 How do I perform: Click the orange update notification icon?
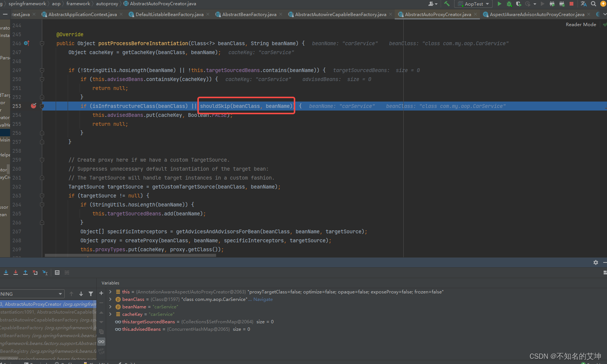coord(603,4)
